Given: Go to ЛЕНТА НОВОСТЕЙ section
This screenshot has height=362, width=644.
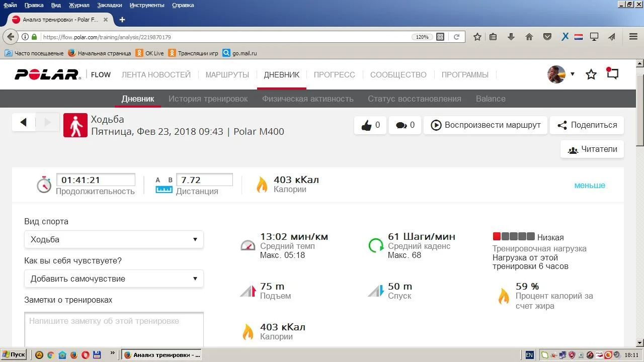Looking at the screenshot, I should [x=156, y=74].
